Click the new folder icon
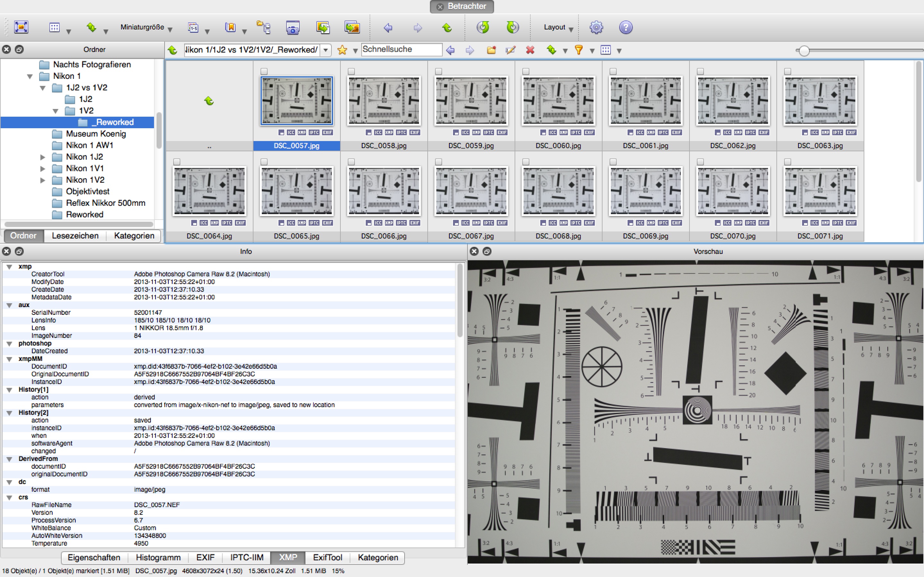This screenshot has height=577, width=924. tap(491, 50)
